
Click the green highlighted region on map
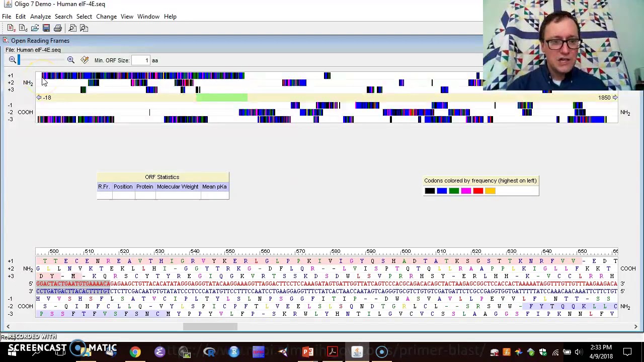point(222,98)
